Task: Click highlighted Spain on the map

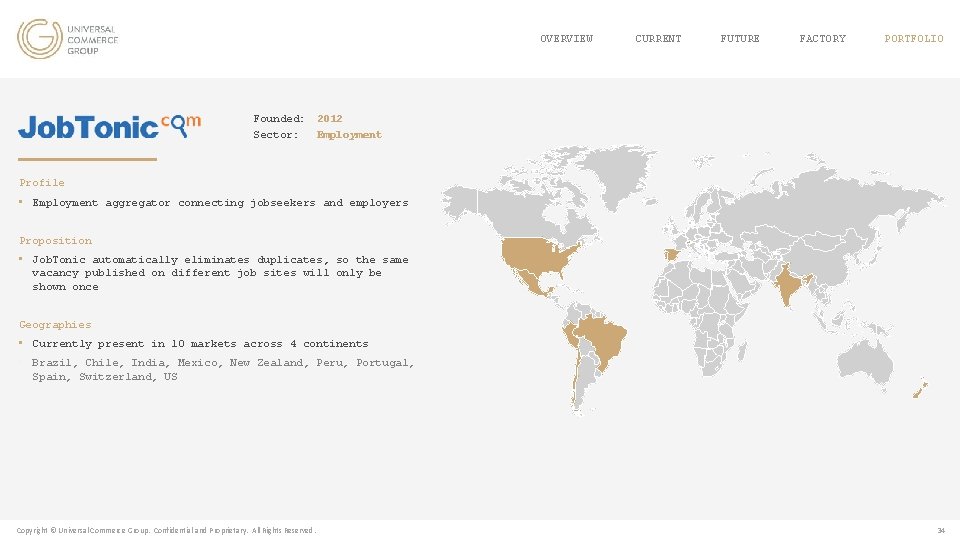Action: 672,255
